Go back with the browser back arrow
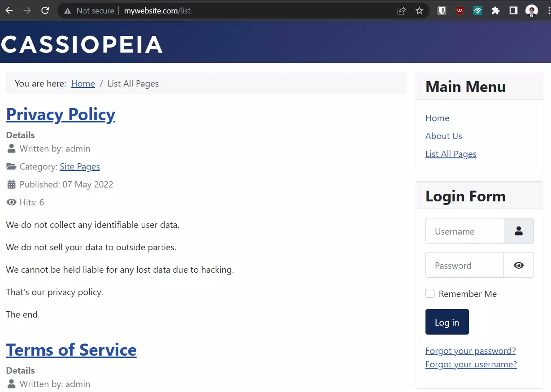Screen dimensions: 551x392 point(9,11)
